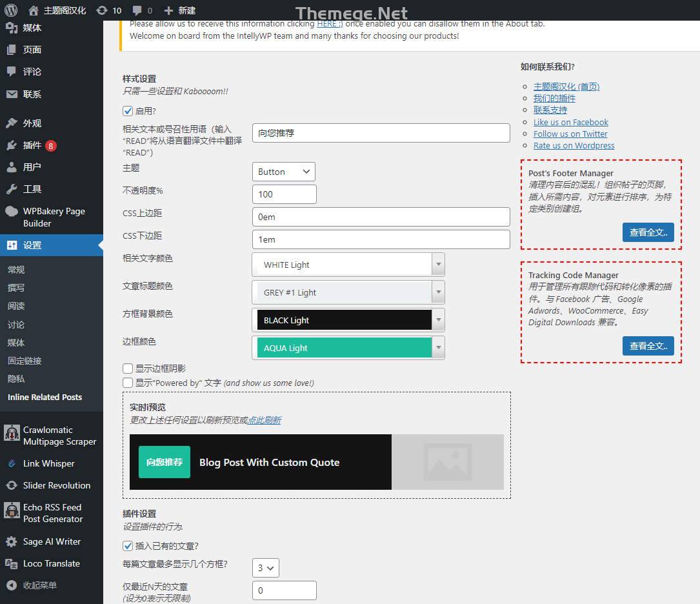Click the 联系支持 link
Screen dimensions: 700x604
point(550,110)
